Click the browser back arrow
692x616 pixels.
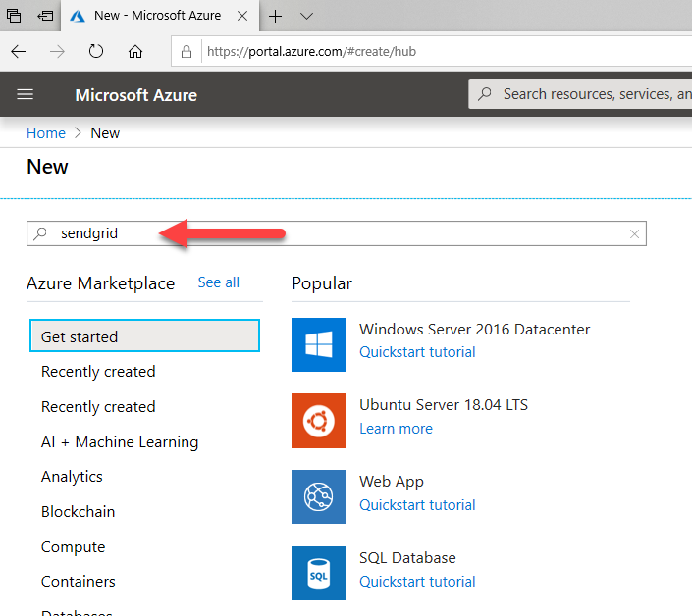point(18,52)
